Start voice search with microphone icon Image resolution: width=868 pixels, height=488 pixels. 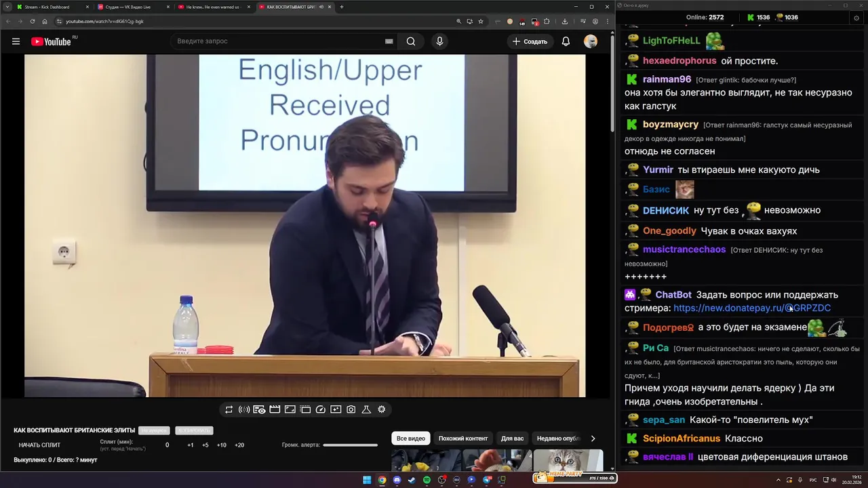point(439,41)
